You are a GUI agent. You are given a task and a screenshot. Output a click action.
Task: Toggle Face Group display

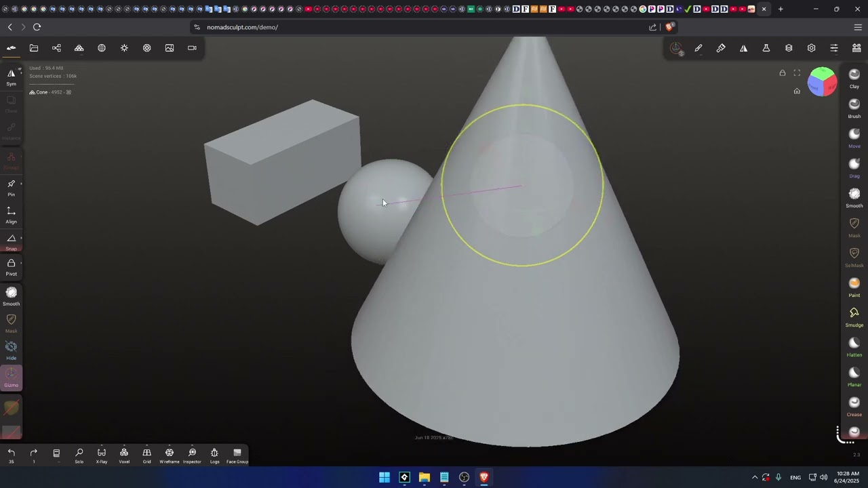[x=237, y=455]
